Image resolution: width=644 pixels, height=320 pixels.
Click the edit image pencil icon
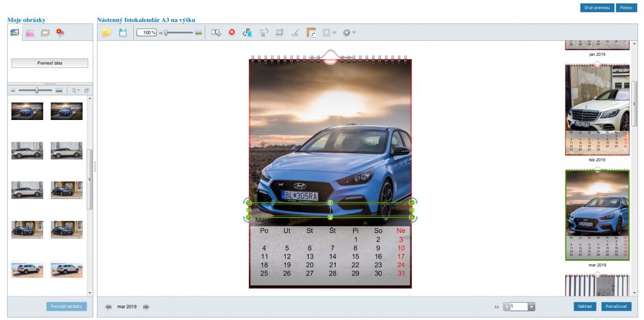pos(295,33)
